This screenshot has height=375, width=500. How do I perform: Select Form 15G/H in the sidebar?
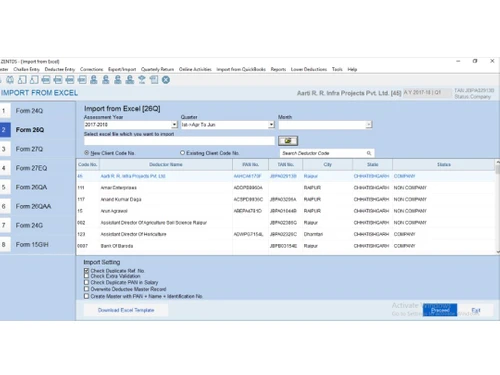pyautogui.click(x=38, y=244)
